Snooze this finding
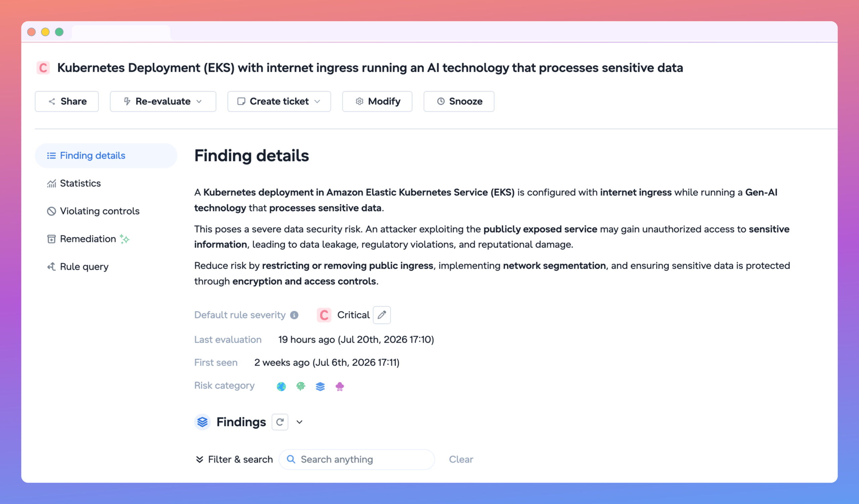Screen dimensions: 859x504 (x=459, y=102)
